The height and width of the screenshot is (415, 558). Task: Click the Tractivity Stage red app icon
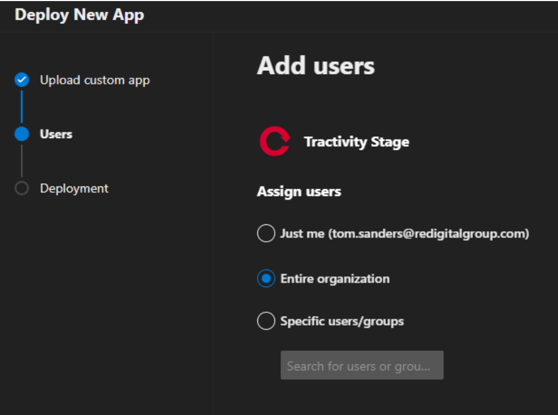point(275,141)
